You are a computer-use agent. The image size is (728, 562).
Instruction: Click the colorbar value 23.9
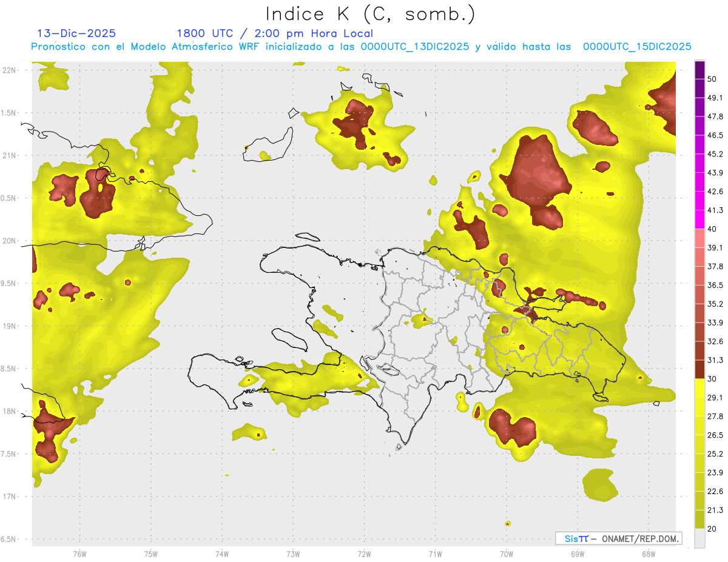tap(715, 473)
